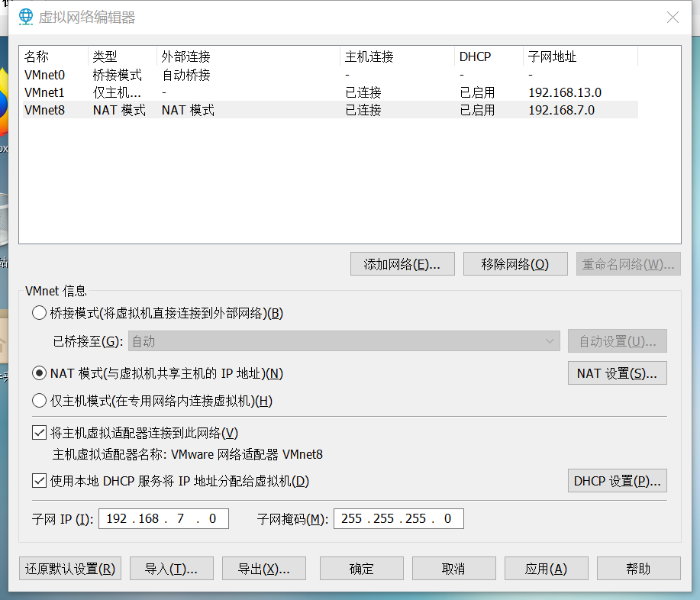
Task: Click the 自动设置(U)... button
Action: (618, 341)
